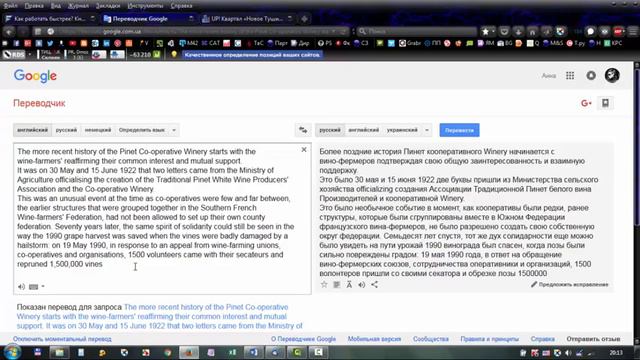Image resolution: width=640 pixels, height=360 pixels.
Task: Expand the target language list dropdown
Action: click(427, 130)
